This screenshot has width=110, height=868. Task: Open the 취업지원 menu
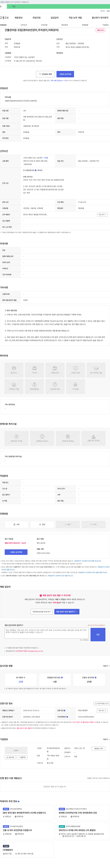coord(37,17)
